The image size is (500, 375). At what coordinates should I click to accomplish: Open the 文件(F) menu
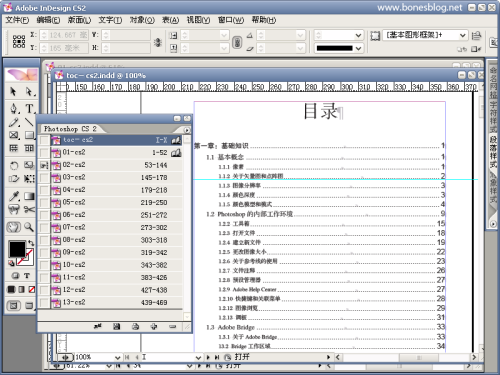(17, 20)
